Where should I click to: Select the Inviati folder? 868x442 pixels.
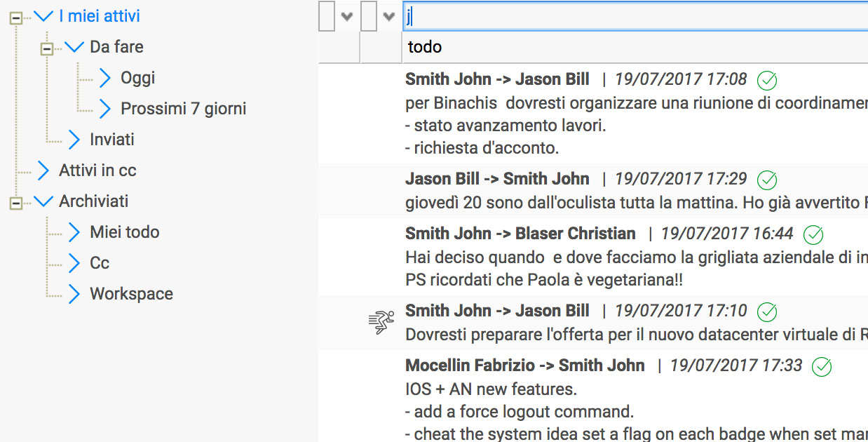tap(112, 140)
